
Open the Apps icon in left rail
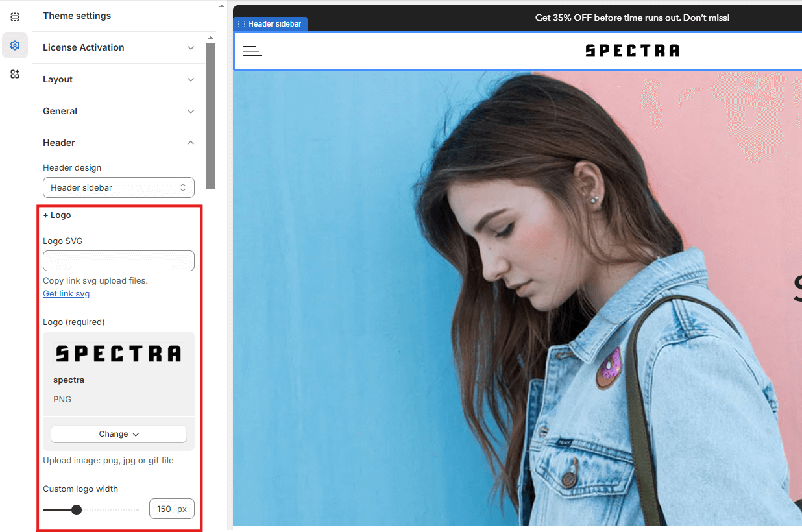point(15,74)
